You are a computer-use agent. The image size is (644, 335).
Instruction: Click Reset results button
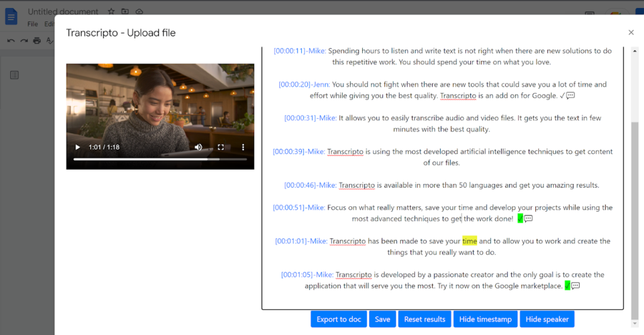pos(425,319)
